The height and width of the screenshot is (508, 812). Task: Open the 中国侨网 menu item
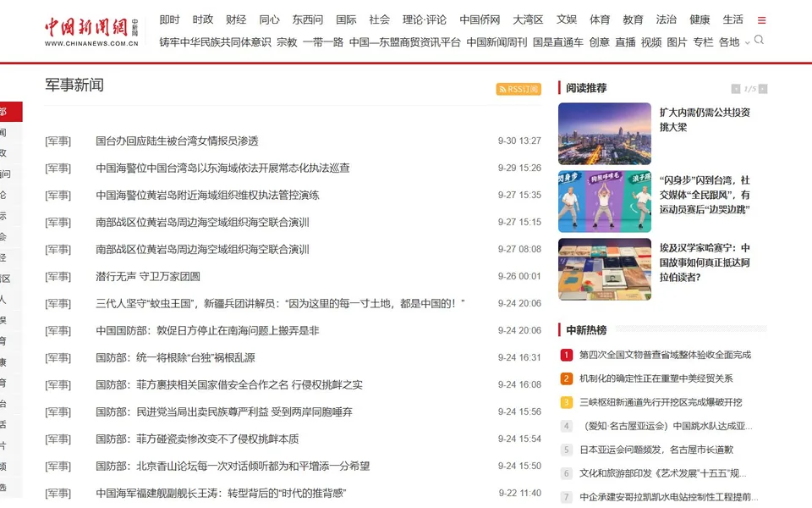(480, 19)
